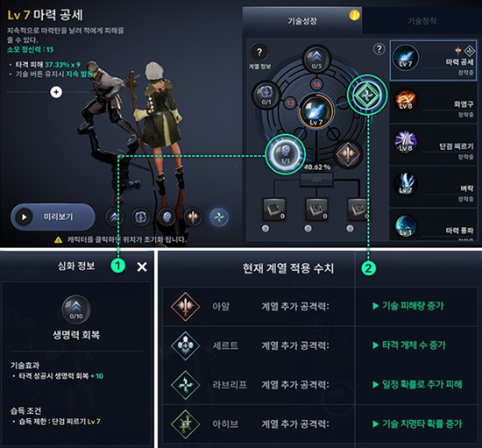Select 벼락 Lv 7 skill entry

pos(434,187)
